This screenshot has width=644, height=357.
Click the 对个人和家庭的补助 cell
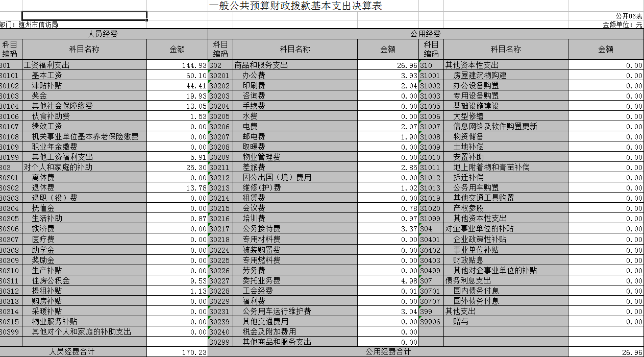(58, 168)
